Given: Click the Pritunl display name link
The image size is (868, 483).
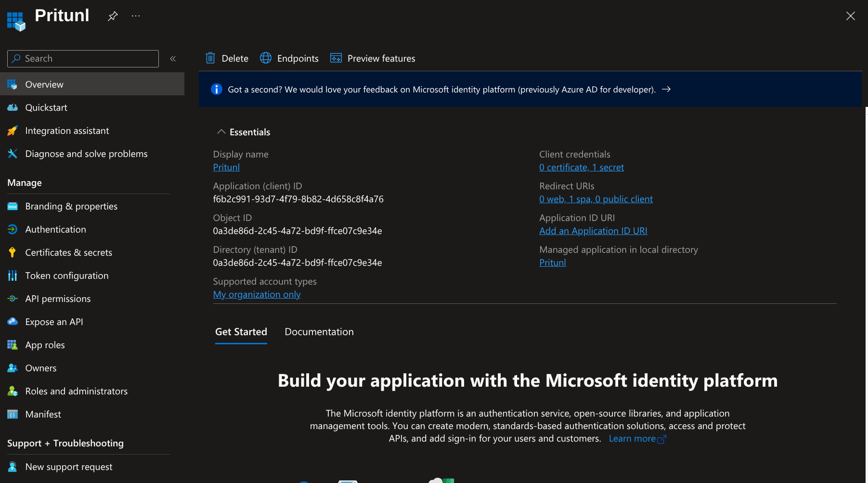Looking at the screenshot, I should (x=226, y=167).
